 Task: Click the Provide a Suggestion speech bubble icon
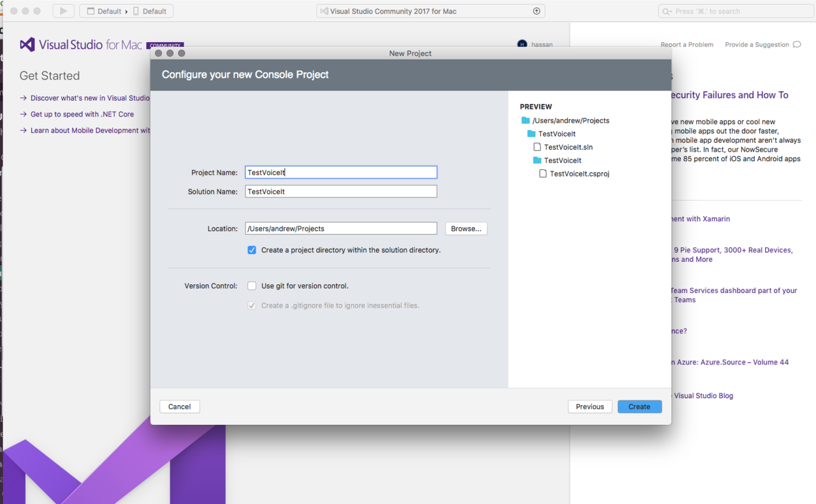796,45
